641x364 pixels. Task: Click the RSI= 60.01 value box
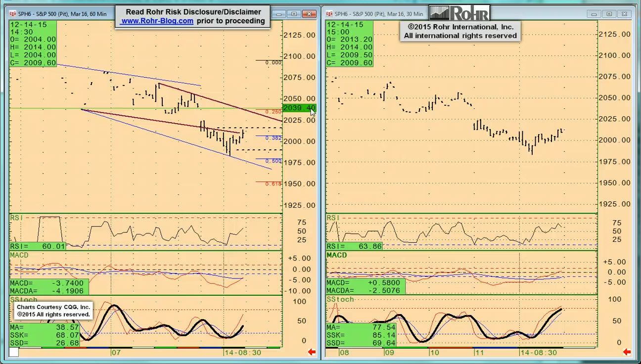click(x=38, y=246)
